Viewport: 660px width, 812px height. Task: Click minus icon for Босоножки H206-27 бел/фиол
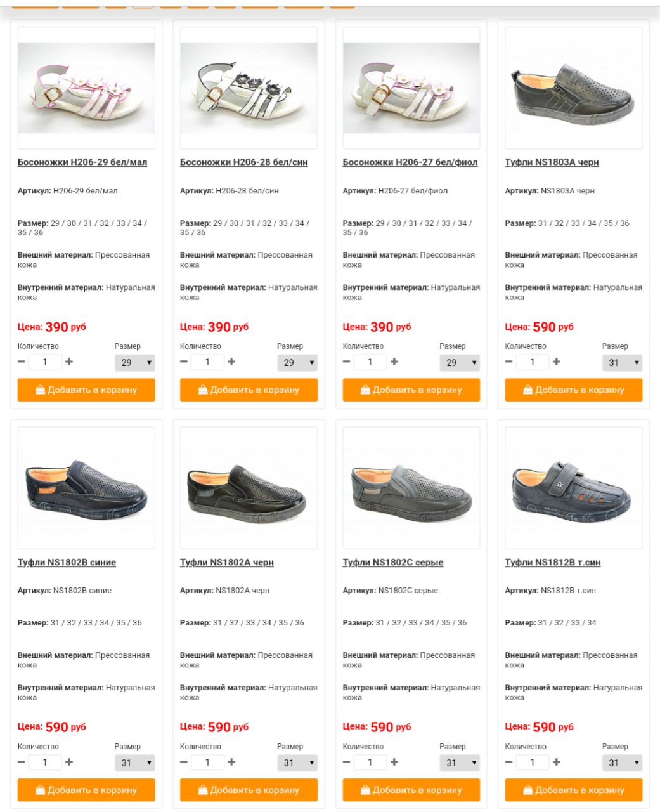tap(346, 362)
